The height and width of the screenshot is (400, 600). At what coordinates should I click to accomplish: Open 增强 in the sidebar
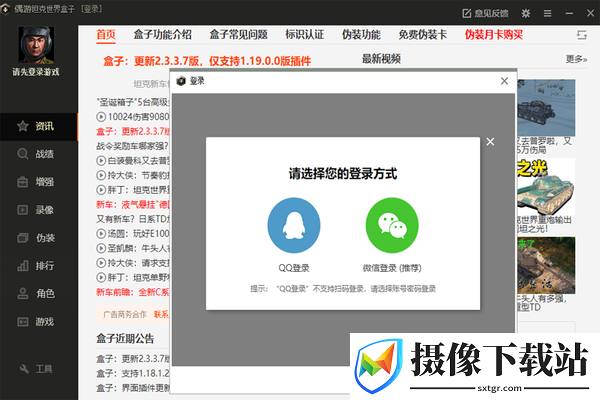(39, 182)
